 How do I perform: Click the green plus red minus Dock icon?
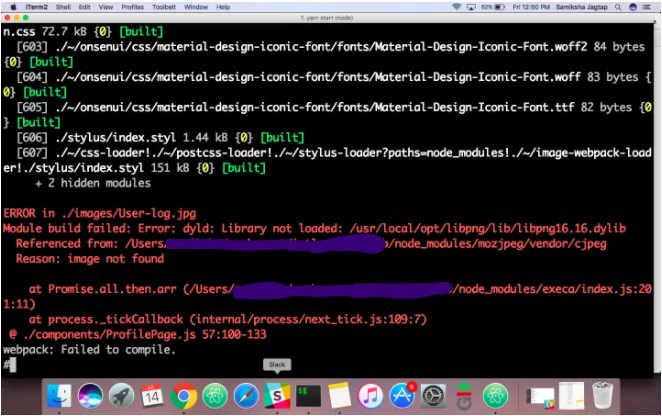coord(464,396)
